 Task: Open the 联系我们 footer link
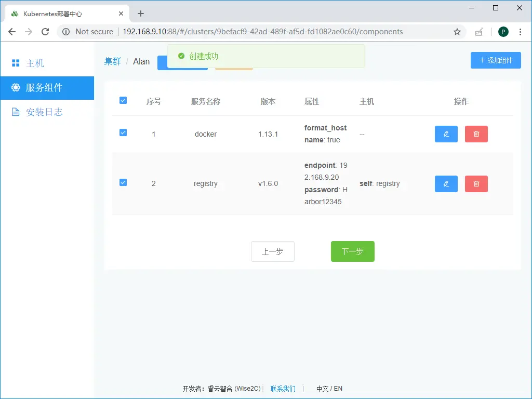click(x=283, y=389)
